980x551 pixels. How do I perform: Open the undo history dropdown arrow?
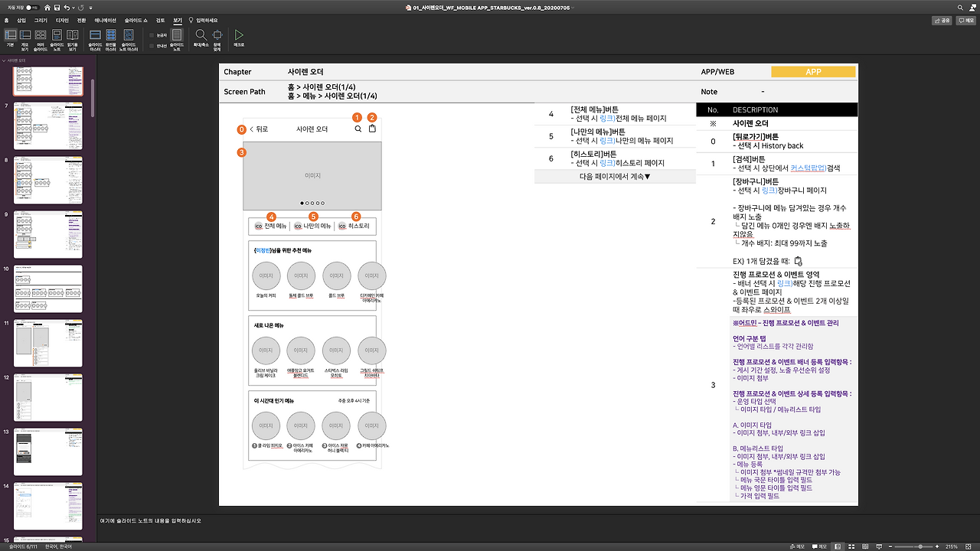point(73,8)
